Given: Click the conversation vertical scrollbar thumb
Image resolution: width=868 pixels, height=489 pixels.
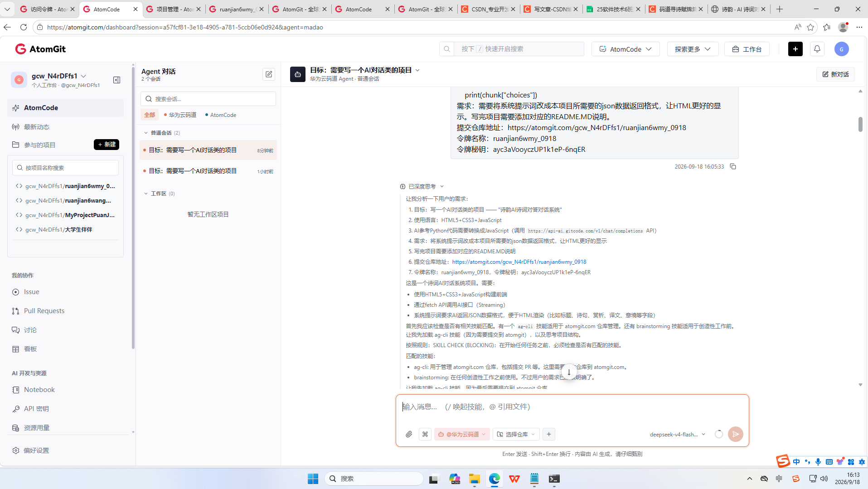Looking at the screenshot, I should [860, 124].
